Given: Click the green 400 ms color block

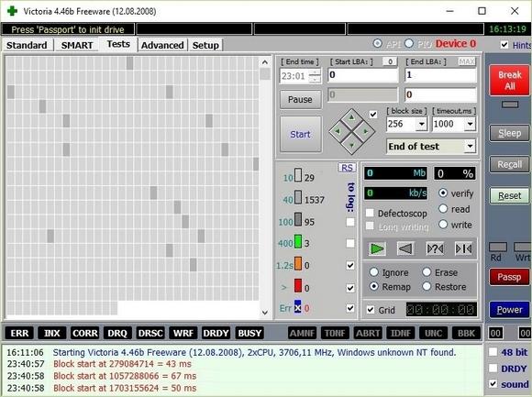Looking at the screenshot, I should (298, 241).
